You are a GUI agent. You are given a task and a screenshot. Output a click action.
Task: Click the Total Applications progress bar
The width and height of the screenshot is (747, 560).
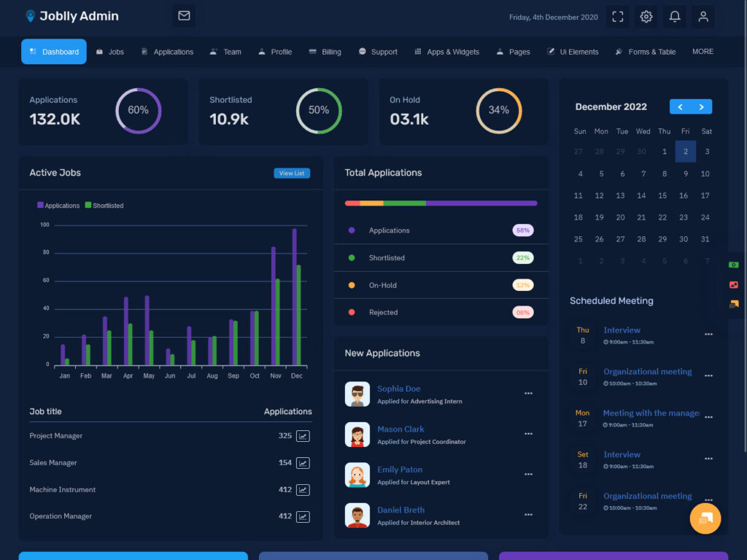(x=441, y=203)
